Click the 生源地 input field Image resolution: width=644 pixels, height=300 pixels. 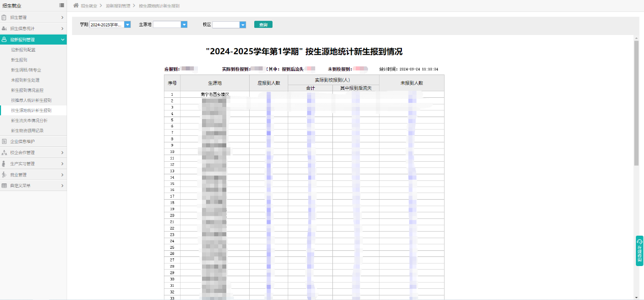coord(167,24)
